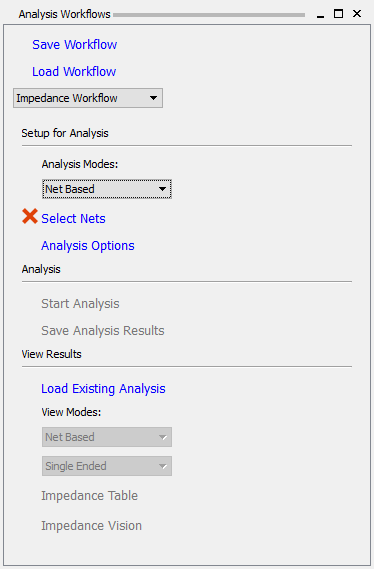
Task: Expand the Impedance Workflow dropdown
Action: coord(88,98)
